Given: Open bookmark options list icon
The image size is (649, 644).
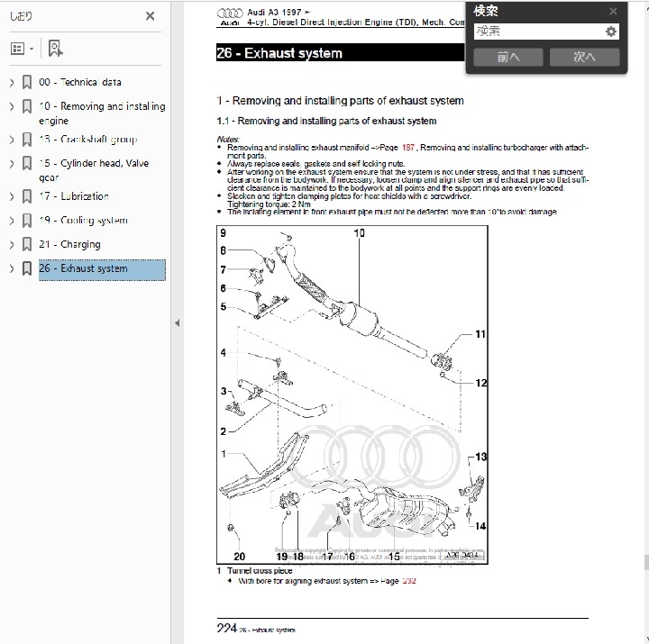Looking at the screenshot, I should [17, 49].
